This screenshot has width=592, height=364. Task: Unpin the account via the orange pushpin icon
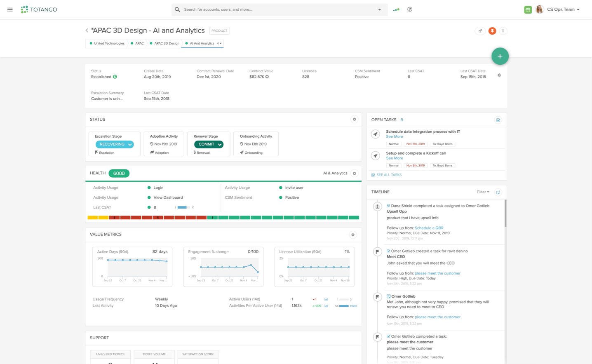point(492,31)
